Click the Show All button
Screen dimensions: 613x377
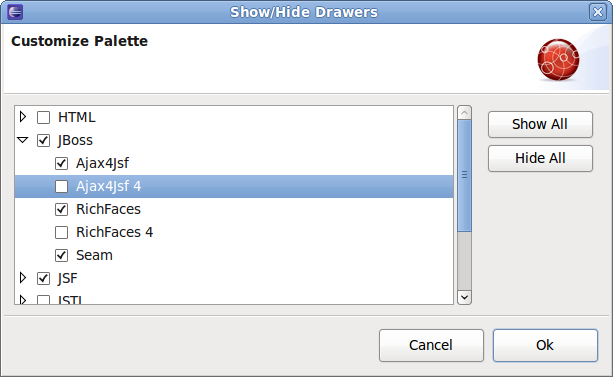coord(540,124)
